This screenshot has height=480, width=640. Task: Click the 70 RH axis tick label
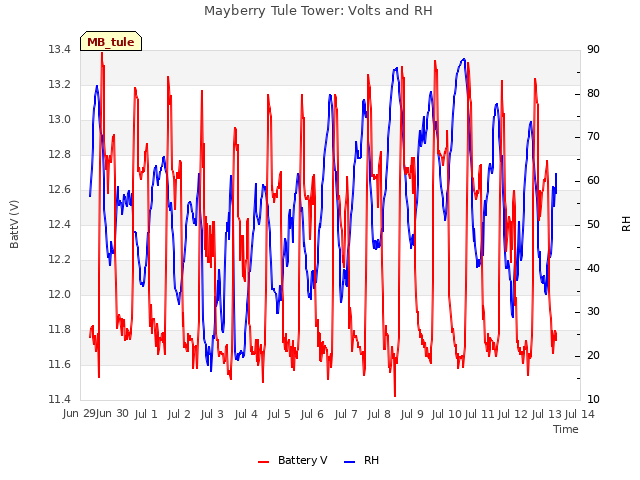[593, 137]
